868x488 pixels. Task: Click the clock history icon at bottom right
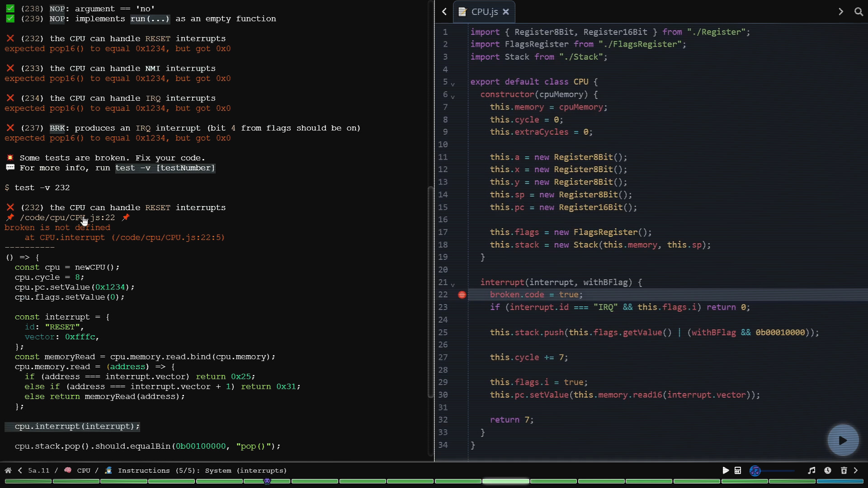[828, 470]
